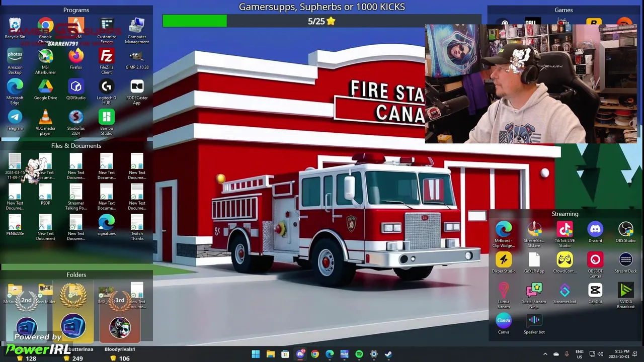Open Microsoft Edge in Programs fence
Viewport: 644px width, 362px height.
[15, 93]
